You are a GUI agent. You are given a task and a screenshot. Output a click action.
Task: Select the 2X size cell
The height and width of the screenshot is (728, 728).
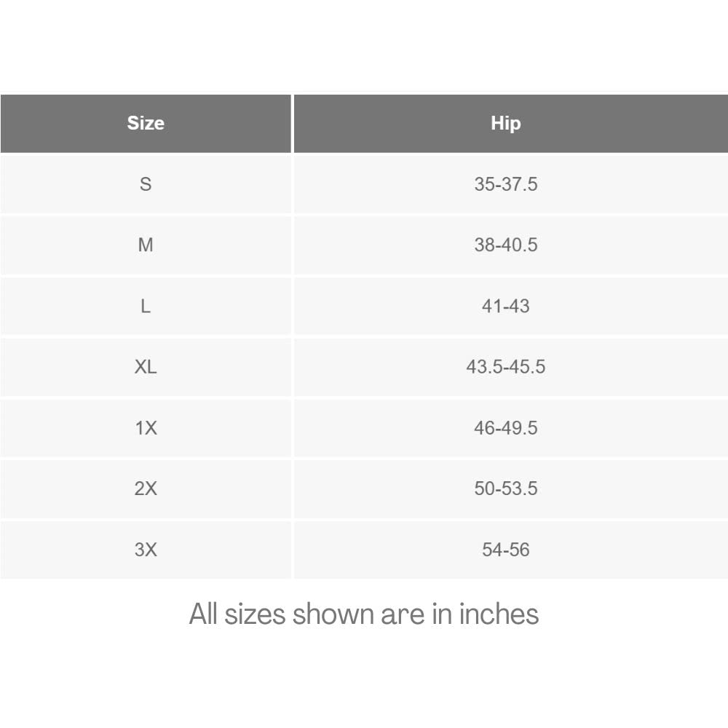point(146,488)
